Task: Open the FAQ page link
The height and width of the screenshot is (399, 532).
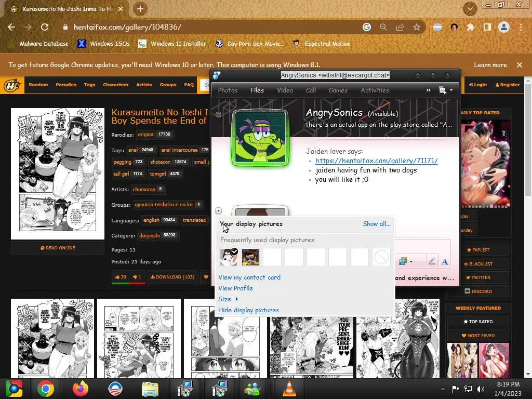Action: click(189, 85)
